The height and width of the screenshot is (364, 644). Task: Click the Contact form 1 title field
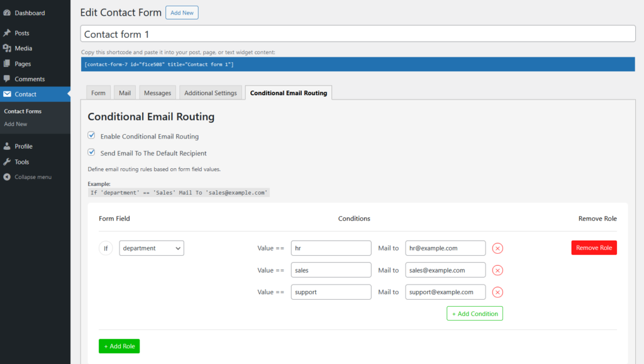click(x=358, y=34)
